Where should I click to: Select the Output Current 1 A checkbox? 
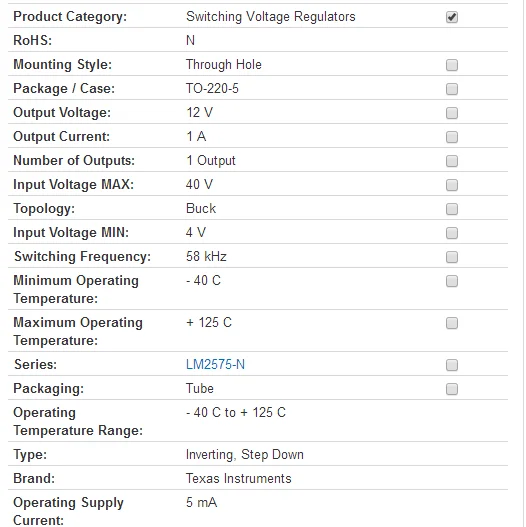point(453,137)
